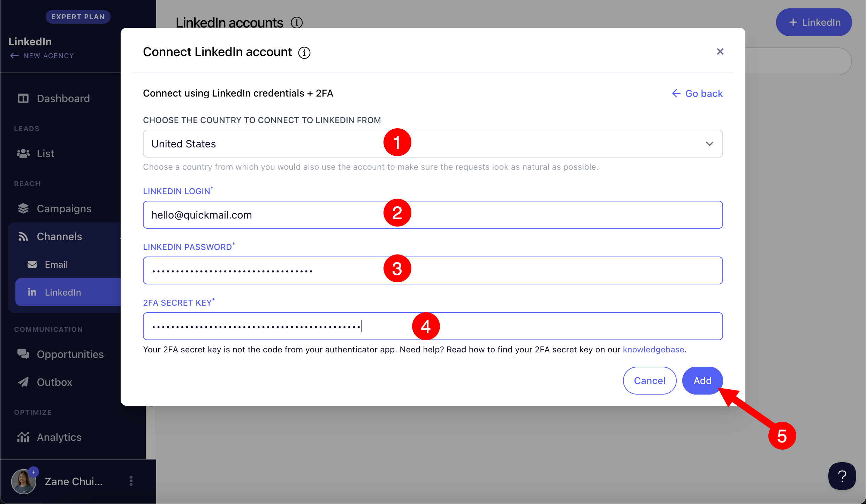This screenshot has height=504, width=866.
Task: Click the Email envelope icon
Action: [32, 264]
